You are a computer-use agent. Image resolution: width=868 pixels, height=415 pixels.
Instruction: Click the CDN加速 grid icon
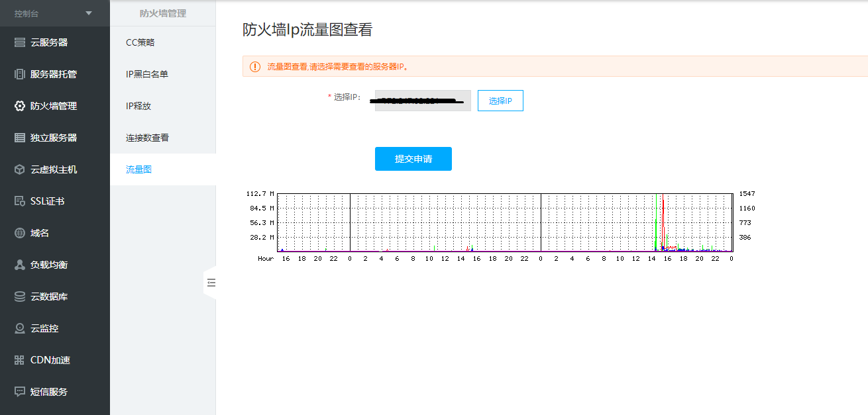click(20, 360)
